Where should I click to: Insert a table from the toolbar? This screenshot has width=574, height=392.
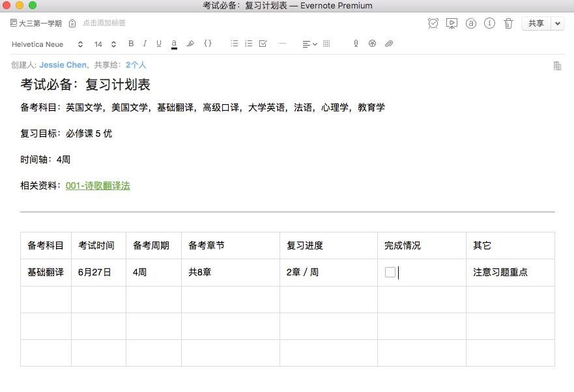pyautogui.click(x=326, y=44)
